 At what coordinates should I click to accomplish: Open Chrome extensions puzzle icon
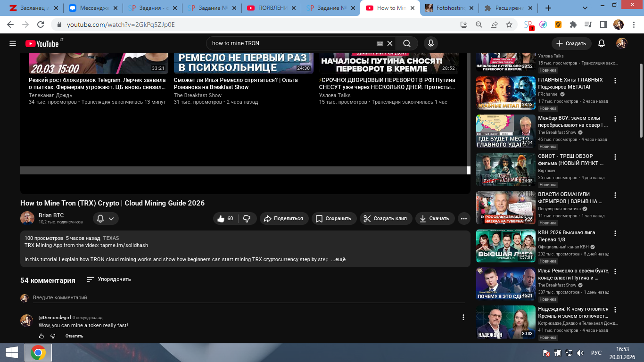(573, 25)
